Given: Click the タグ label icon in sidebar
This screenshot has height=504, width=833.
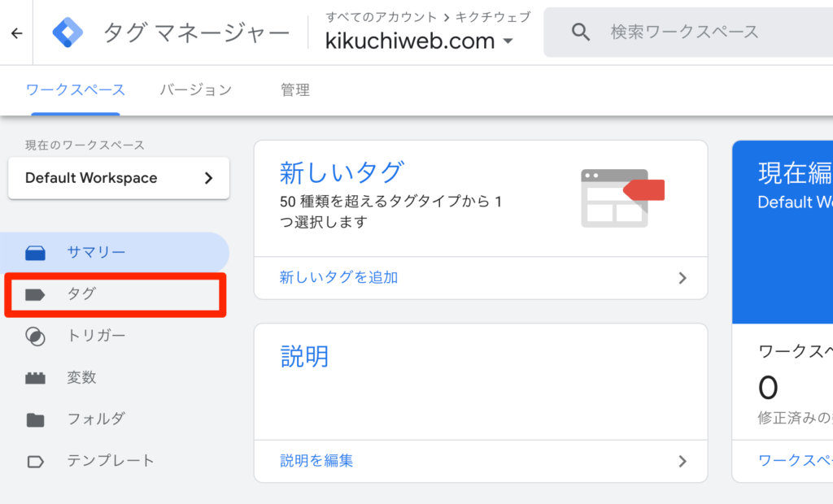Looking at the screenshot, I should pos(35,295).
